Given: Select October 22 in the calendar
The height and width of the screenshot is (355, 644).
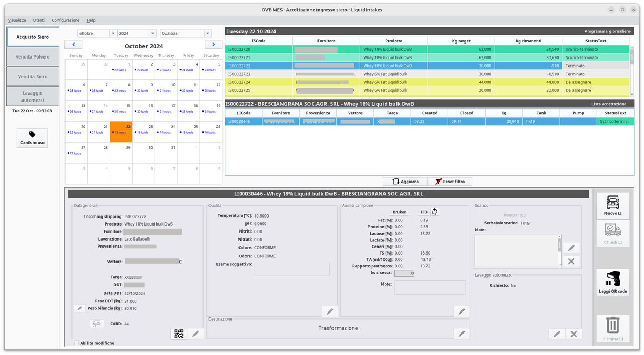Looking at the screenshot, I should click(x=121, y=132).
